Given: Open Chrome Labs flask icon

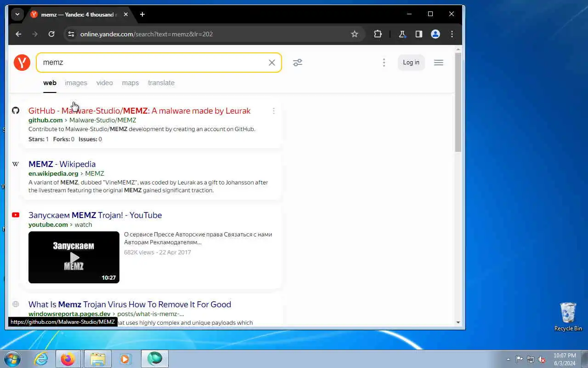Looking at the screenshot, I should (402, 34).
